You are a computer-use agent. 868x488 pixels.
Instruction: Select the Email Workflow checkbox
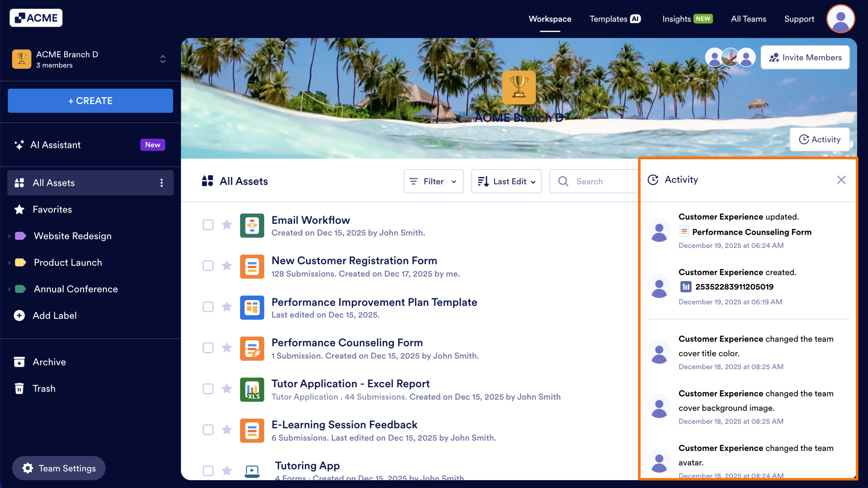coord(208,225)
